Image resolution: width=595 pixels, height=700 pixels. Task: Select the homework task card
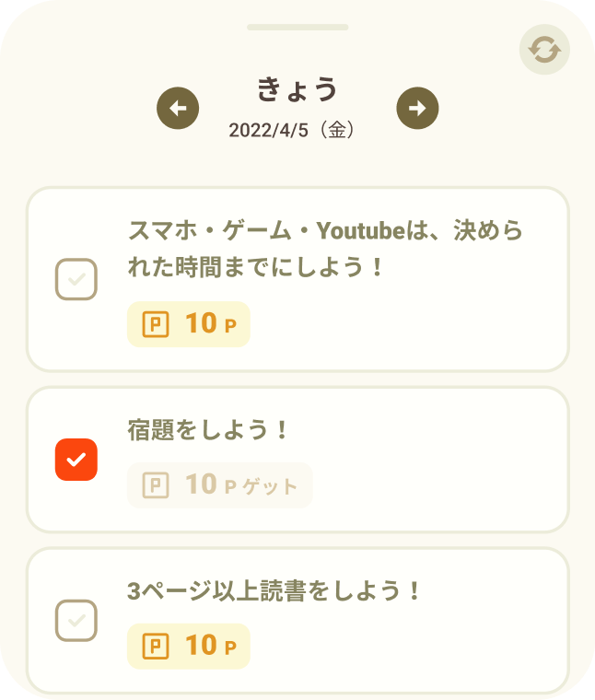click(297, 460)
